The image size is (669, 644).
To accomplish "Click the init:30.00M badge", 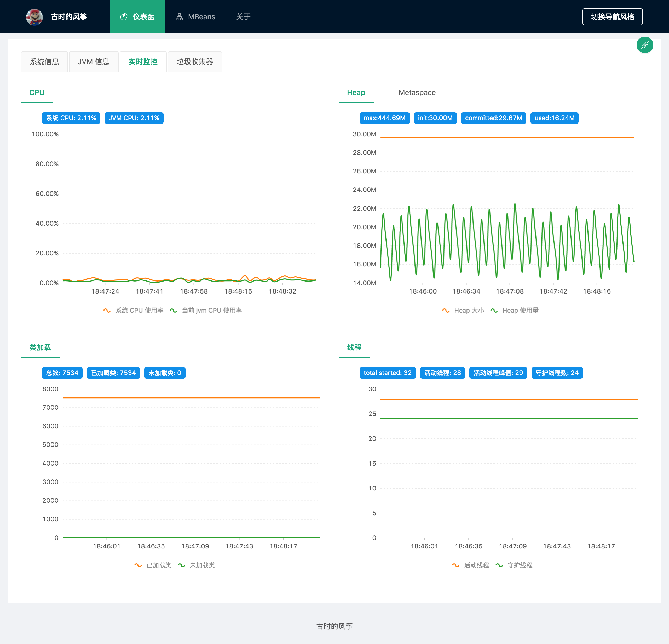I will pyautogui.click(x=435, y=118).
